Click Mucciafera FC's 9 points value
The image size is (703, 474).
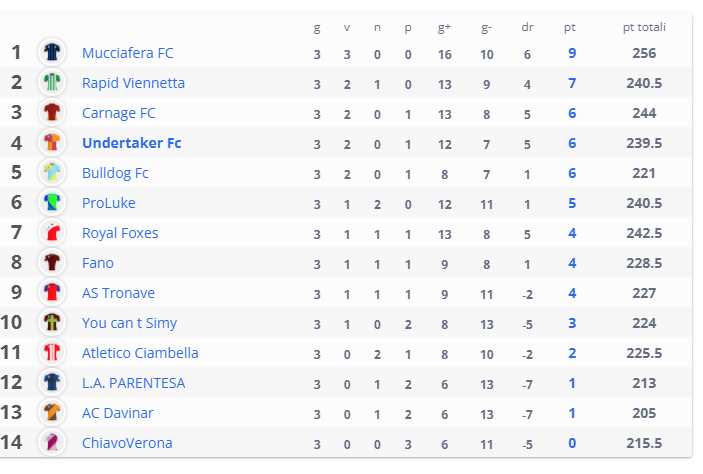[x=572, y=53]
